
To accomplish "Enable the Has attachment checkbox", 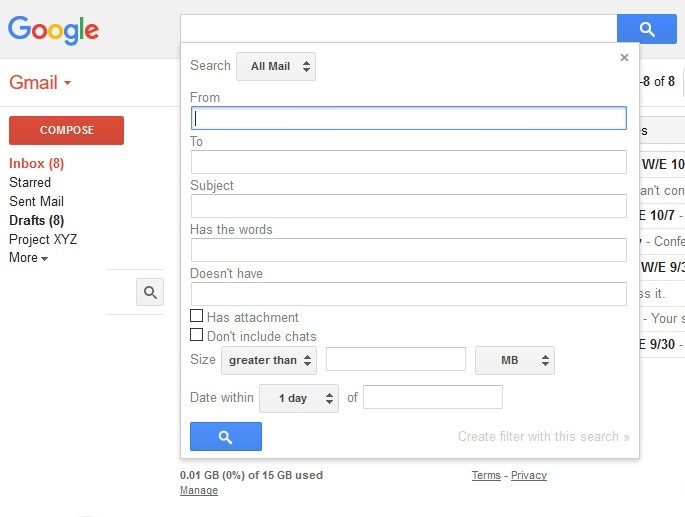I will pyautogui.click(x=197, y=316).
